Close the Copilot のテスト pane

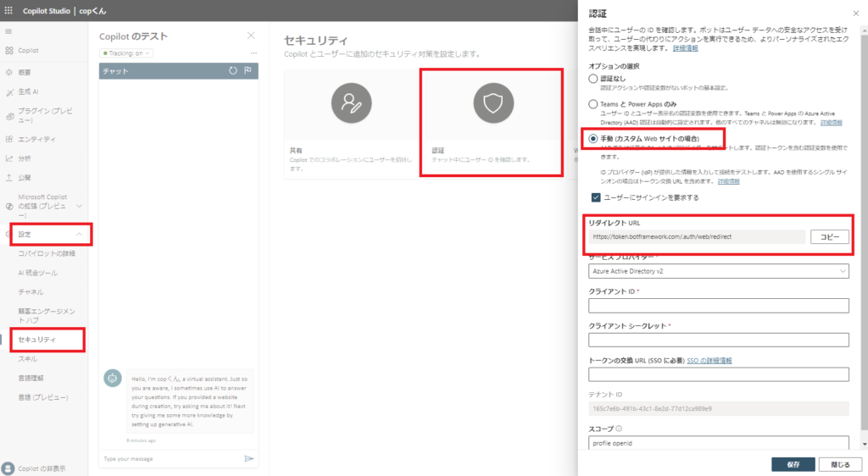[x=251, y=36]
